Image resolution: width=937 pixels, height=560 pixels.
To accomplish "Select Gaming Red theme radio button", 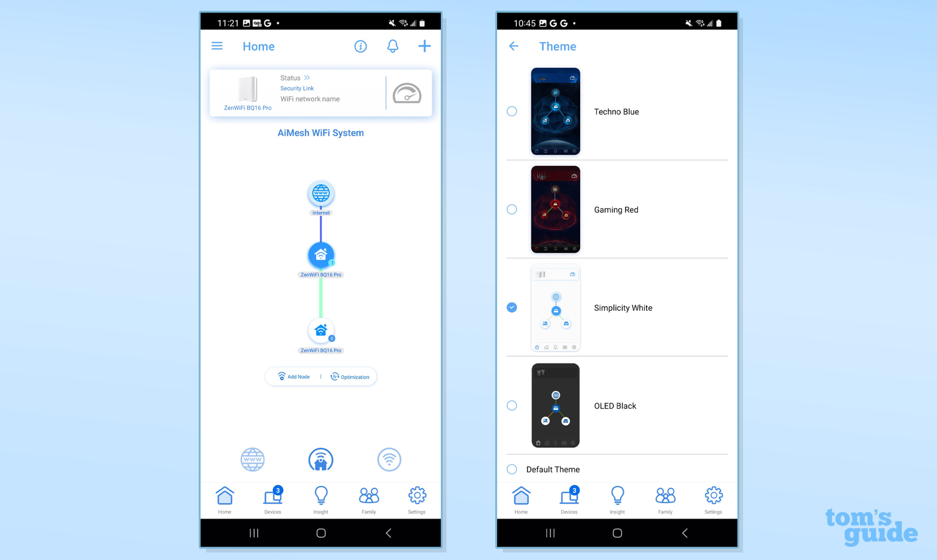I will pyautogui.click(x=512, y=209).
